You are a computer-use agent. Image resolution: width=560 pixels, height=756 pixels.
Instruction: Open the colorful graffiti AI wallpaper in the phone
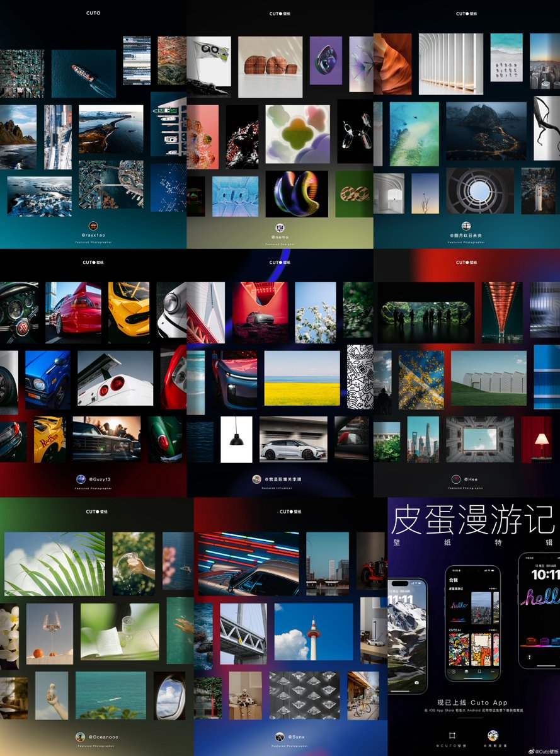pyautogui.click(x=459, y=650)
